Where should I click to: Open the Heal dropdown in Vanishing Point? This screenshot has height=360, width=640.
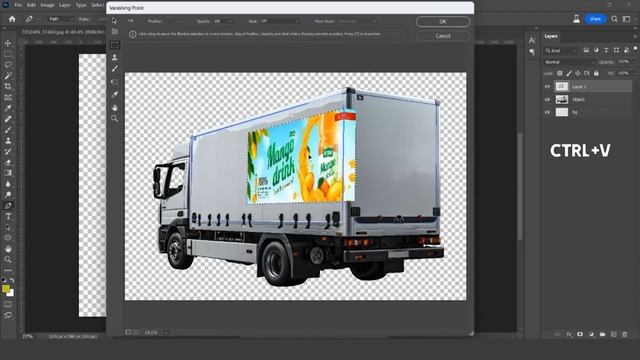280,21
